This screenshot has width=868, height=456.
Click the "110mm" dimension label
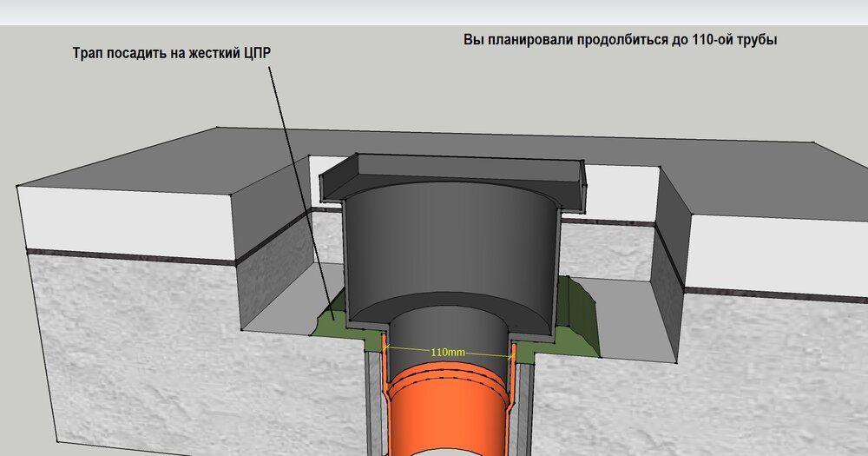[448, 353]
